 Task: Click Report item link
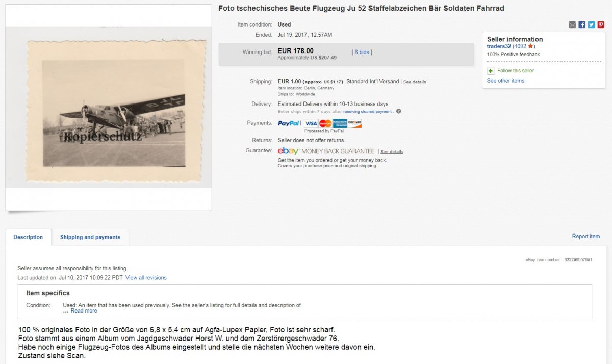[586, 237]
